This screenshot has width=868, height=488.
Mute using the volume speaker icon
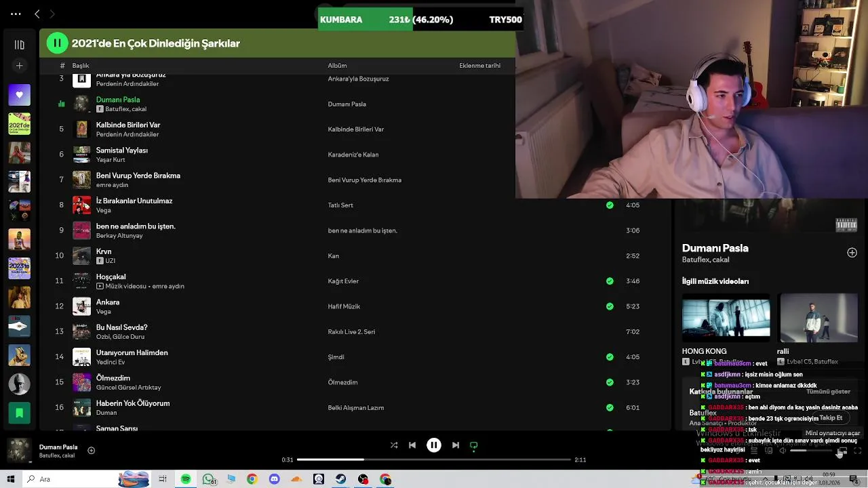tap(783, 451)
